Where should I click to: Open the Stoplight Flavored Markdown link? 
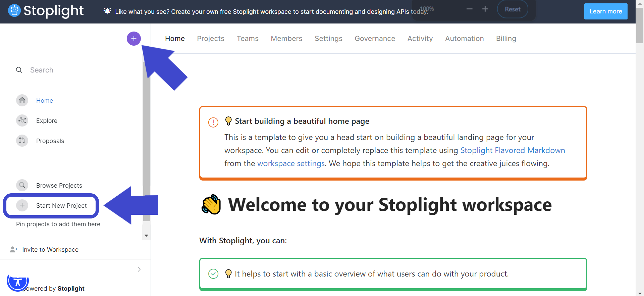click(513, 150)
